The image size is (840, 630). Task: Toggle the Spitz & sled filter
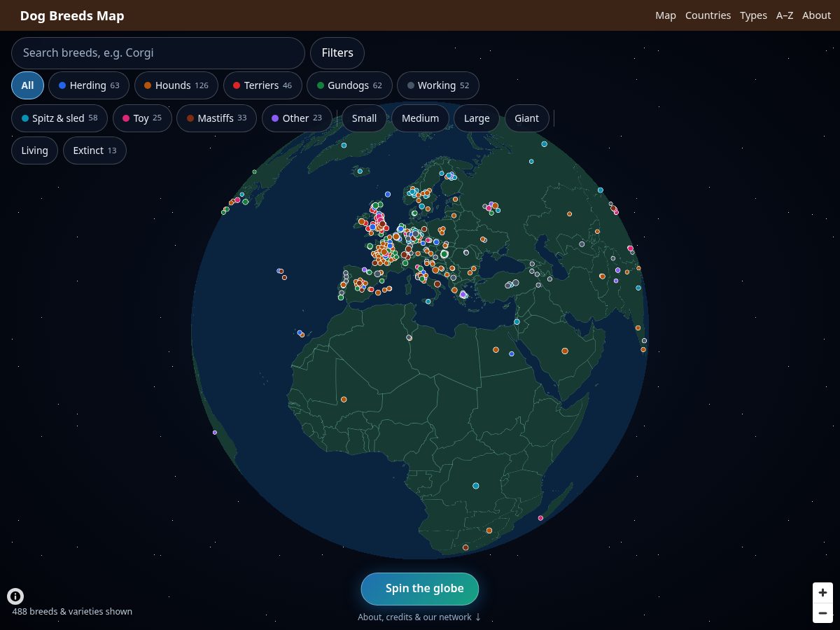click(59, 118)
